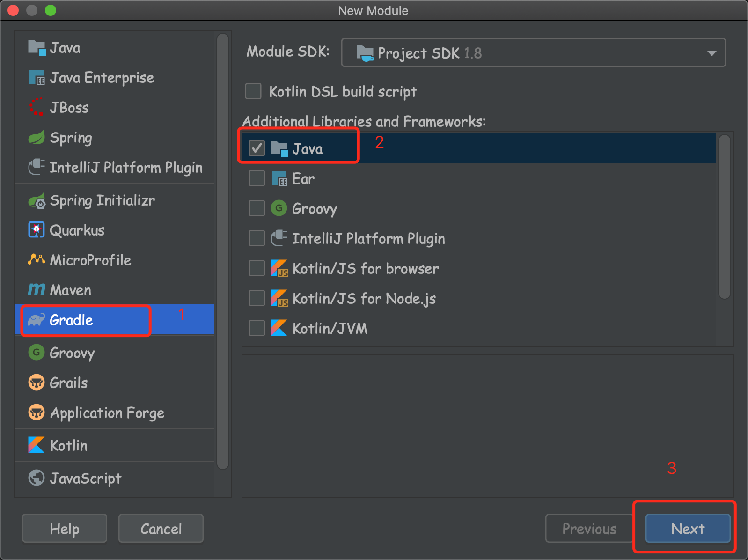
Task: Click the Ear framework label
Action: click(303, 178)
